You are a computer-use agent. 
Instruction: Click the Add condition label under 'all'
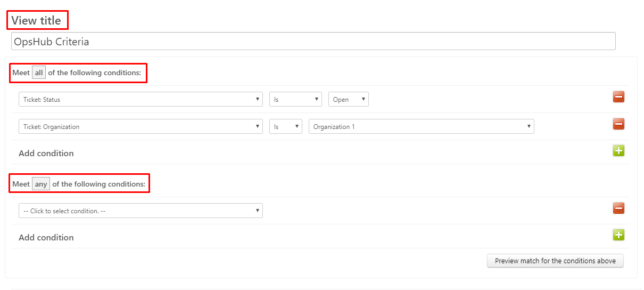pos(46,154)
